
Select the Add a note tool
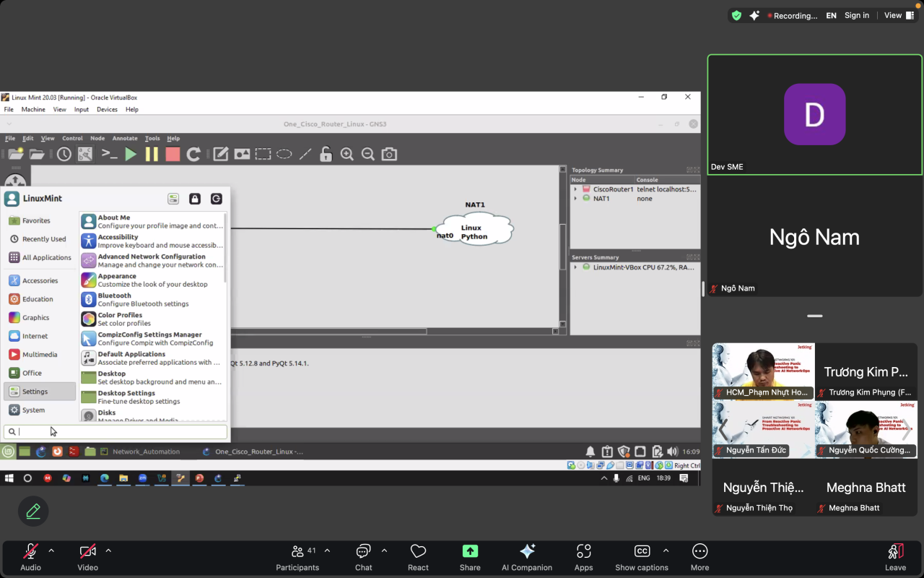pos(221,154)
